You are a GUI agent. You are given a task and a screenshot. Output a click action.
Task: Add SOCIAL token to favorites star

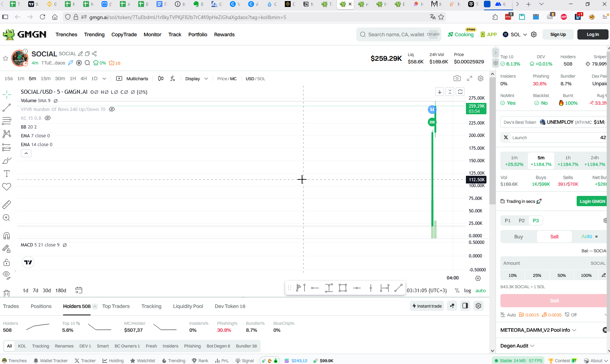5,58
